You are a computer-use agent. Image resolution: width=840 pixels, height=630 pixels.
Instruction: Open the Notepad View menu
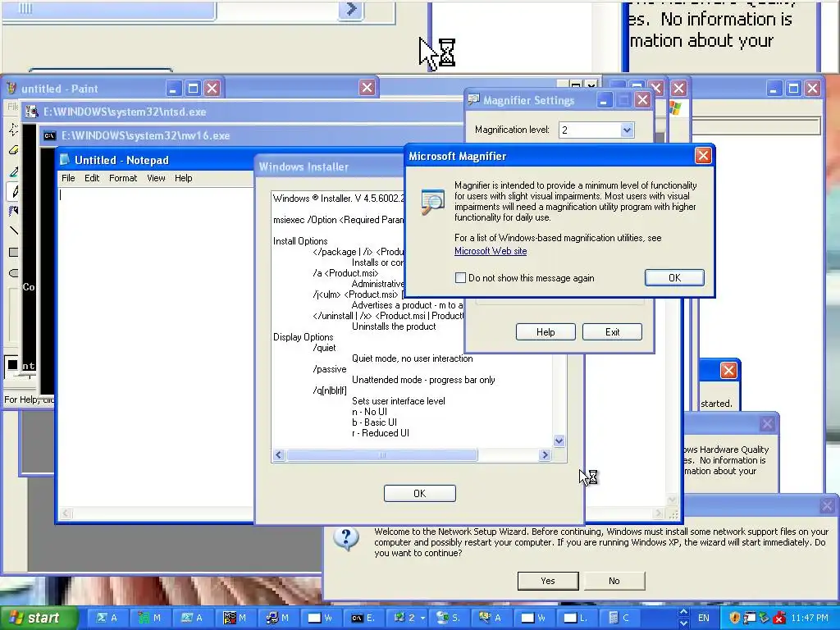tap(156, 178)
